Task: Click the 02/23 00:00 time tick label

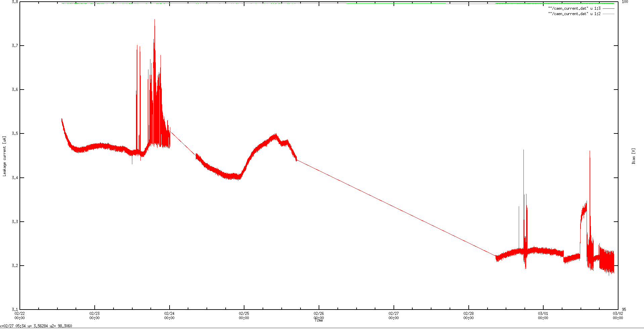Action: click(95, 316)
